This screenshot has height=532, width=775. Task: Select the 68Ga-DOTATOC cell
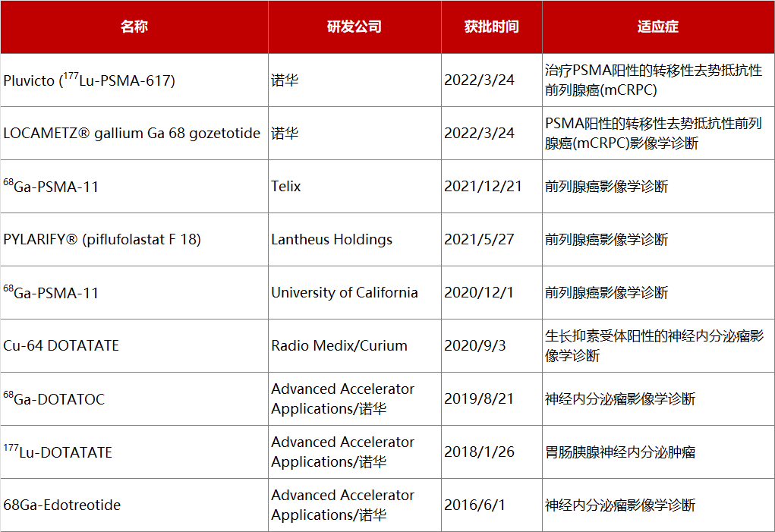(134, 398)
